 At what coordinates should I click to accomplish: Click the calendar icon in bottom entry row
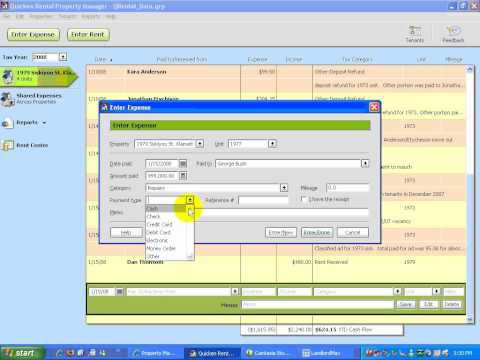[x=120, y=292]
